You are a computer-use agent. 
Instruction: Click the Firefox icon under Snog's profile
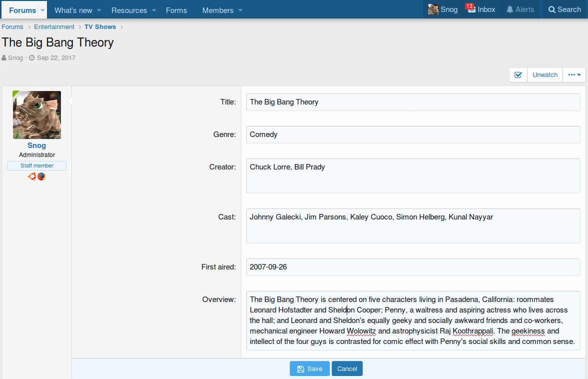pos(41,176)
